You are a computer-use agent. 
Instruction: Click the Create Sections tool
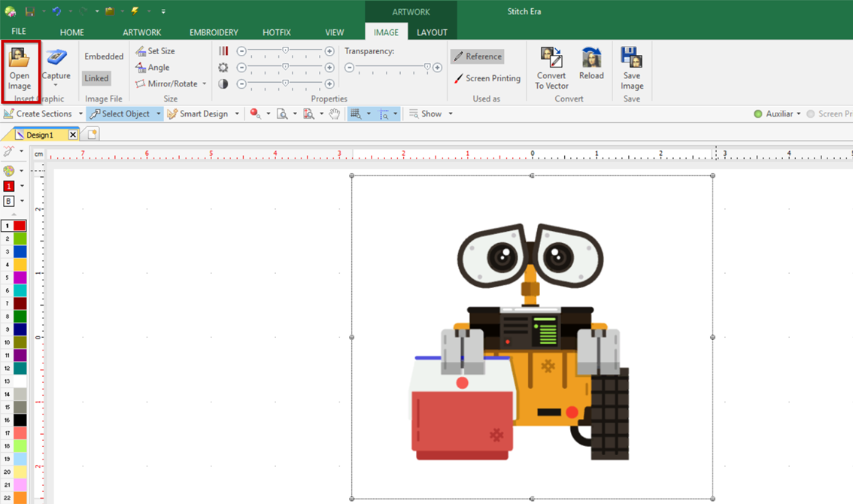pos(38,114)
